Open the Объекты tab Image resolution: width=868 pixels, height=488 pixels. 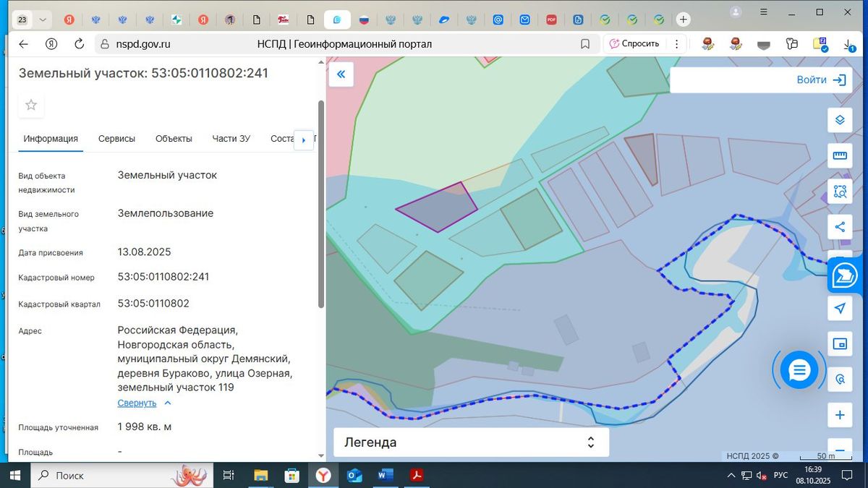pyautogui.click(x=174, y=139)
